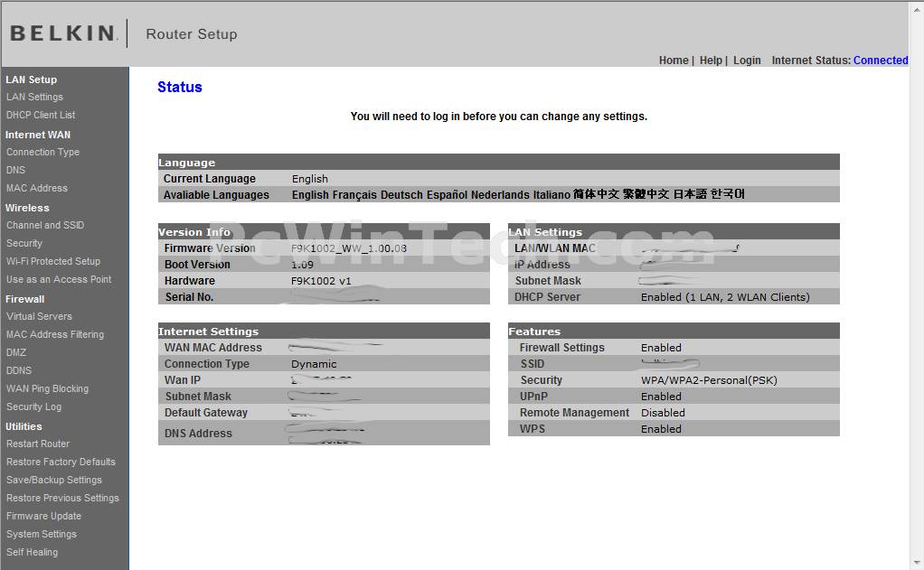Click DHCP Server Enabled clients value
Image resolution: width=924 pixels, height=570 pixels.
tap(725, 297)
